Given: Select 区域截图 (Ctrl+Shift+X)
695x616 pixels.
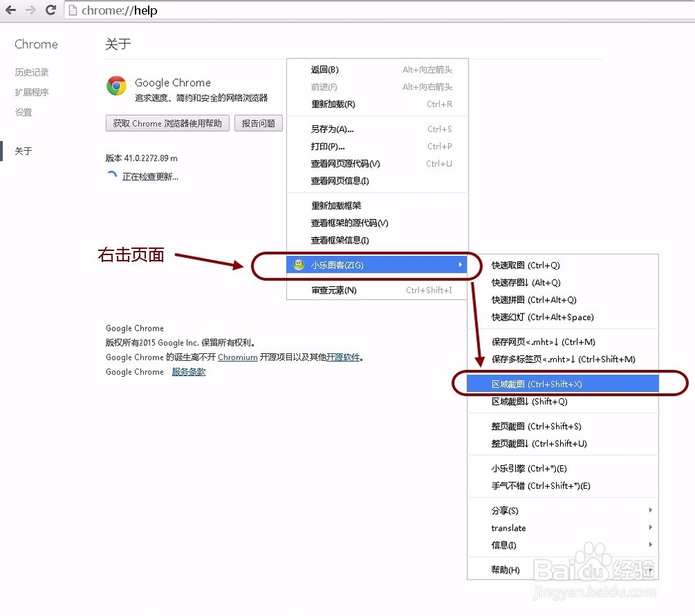Looking at the screenshot, I should 563,384.
